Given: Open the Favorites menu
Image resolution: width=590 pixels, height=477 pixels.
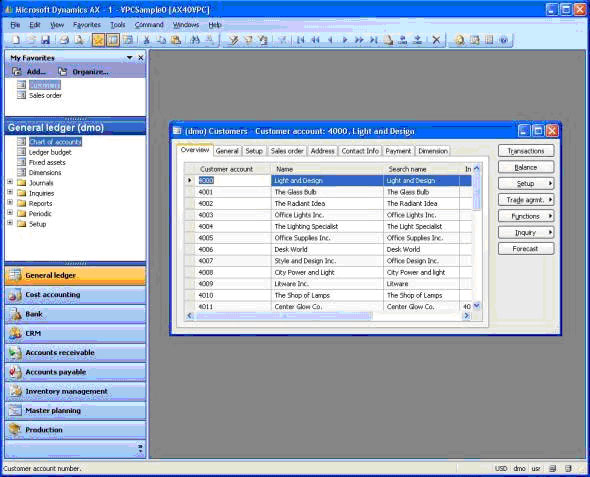Looking at the screenshot, I should (x=87, y=25).
